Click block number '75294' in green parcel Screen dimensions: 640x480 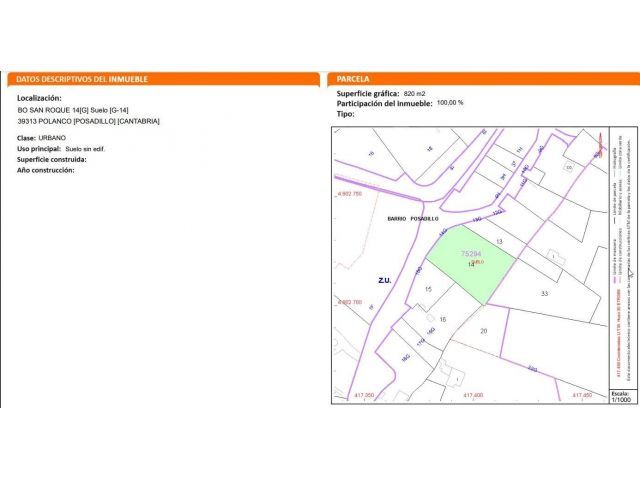tap(471, 254)
